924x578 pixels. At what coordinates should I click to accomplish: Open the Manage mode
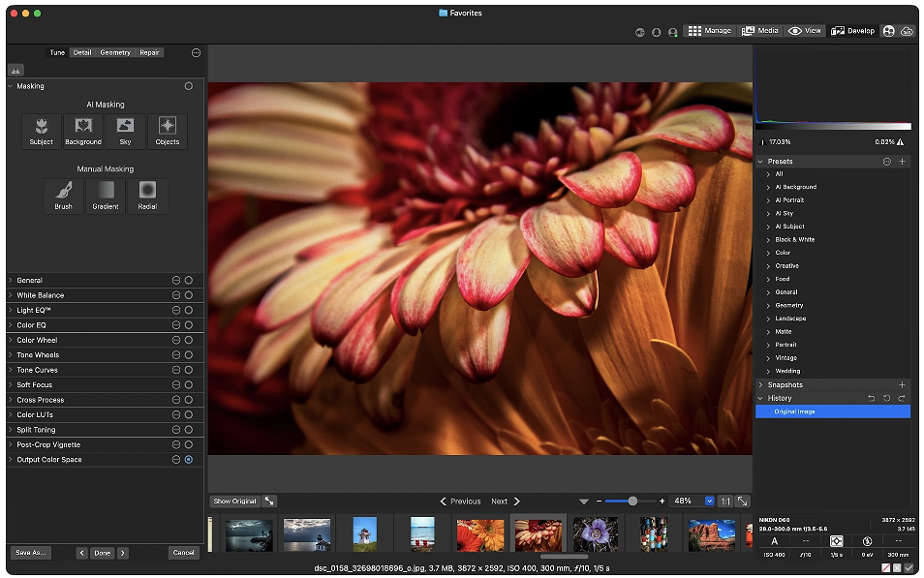tap(710, 31)
